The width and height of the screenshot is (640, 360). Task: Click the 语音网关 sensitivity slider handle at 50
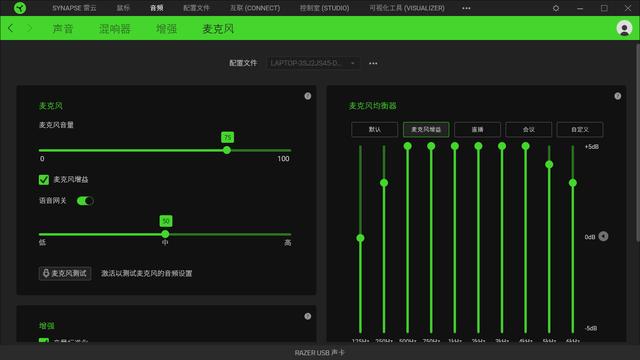tap(165, 234)
